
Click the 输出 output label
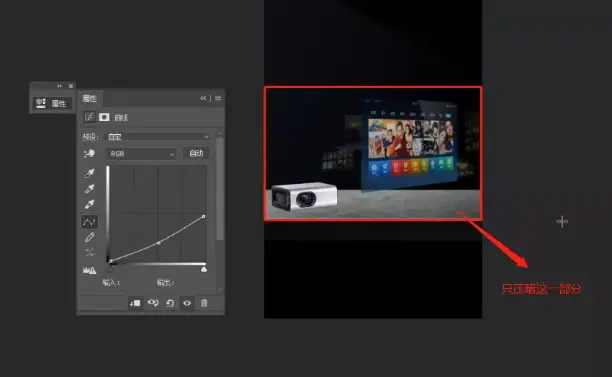point(165,282)
